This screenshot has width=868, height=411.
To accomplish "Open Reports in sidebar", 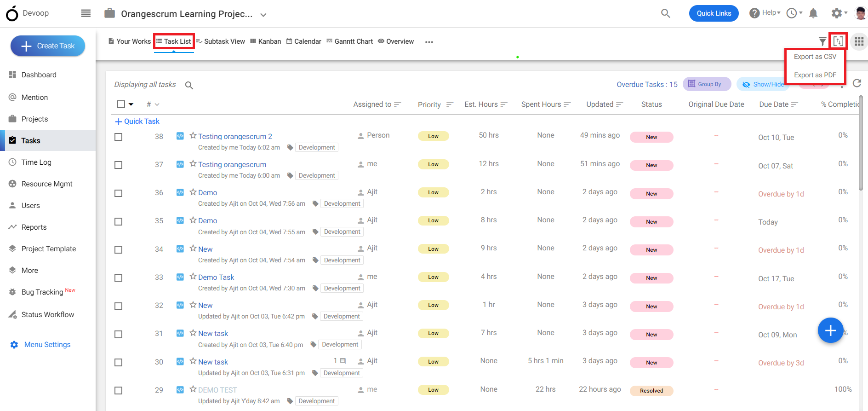I will [x=34, y=227].
